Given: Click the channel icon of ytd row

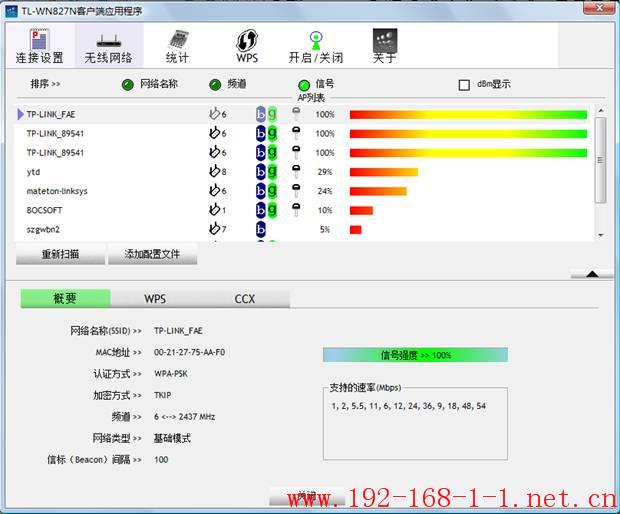Looking at the screenshot, I should (x=214, y=171).
